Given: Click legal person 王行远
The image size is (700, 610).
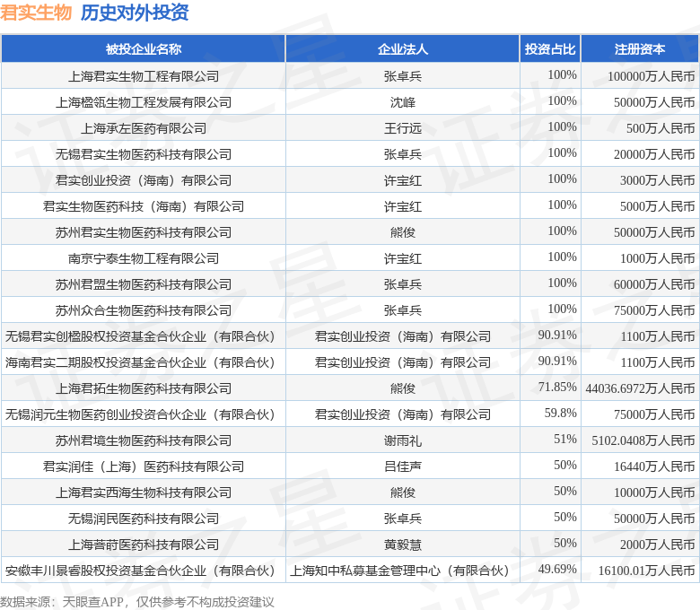Looking at the screenshot, I should pyautogui.click(x=403, y=128).
